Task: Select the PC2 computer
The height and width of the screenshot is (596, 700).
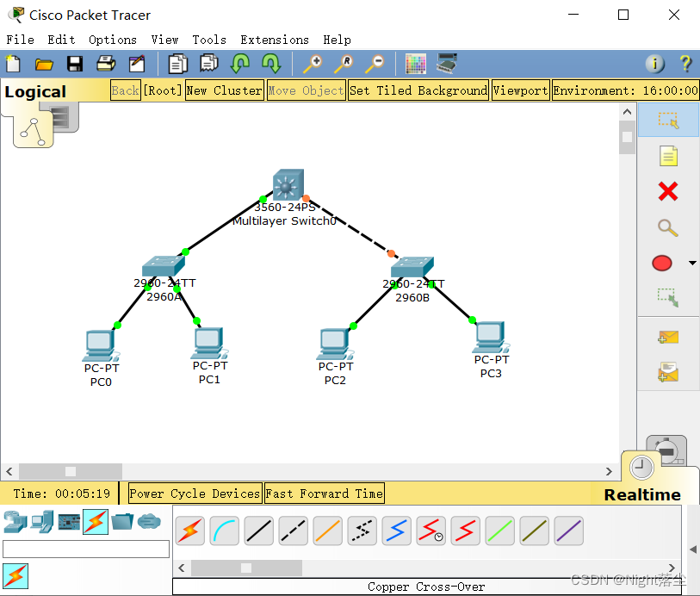Action: tap(335, 345)
